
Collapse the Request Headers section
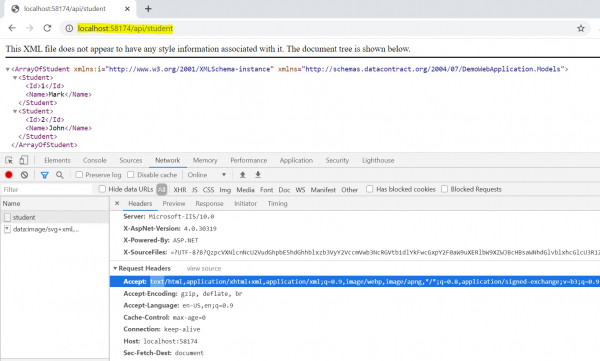[115, 268]
